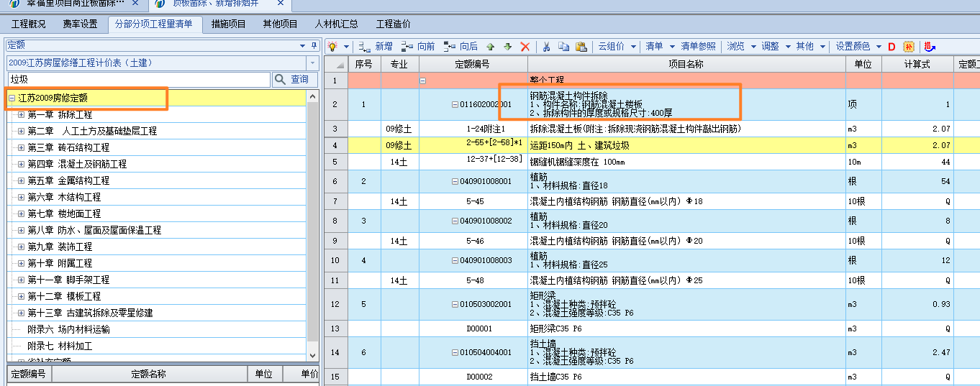Expand 第五章 金属结构工程 node
This screenshot has width=980, height=386.
[x=21, y=180]
